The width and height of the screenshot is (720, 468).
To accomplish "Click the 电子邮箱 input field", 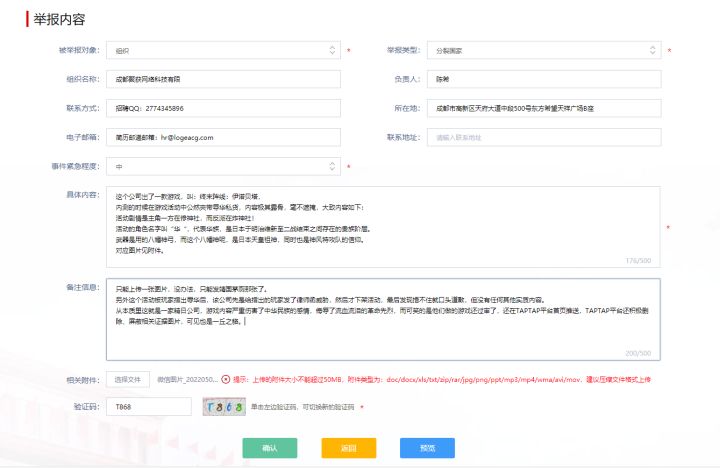I will (x=223, y=137).
